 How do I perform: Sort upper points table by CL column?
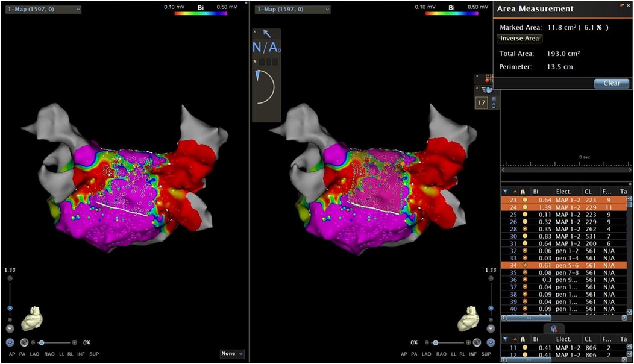click(588, 192)
